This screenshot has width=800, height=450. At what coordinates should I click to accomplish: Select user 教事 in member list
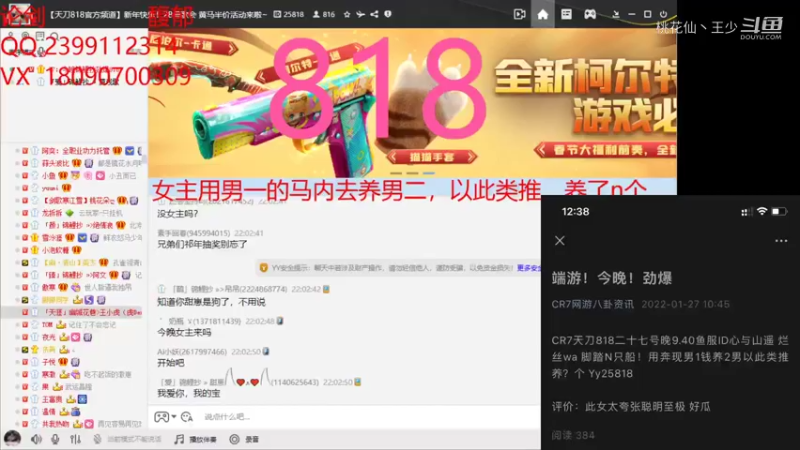point(48,287)
